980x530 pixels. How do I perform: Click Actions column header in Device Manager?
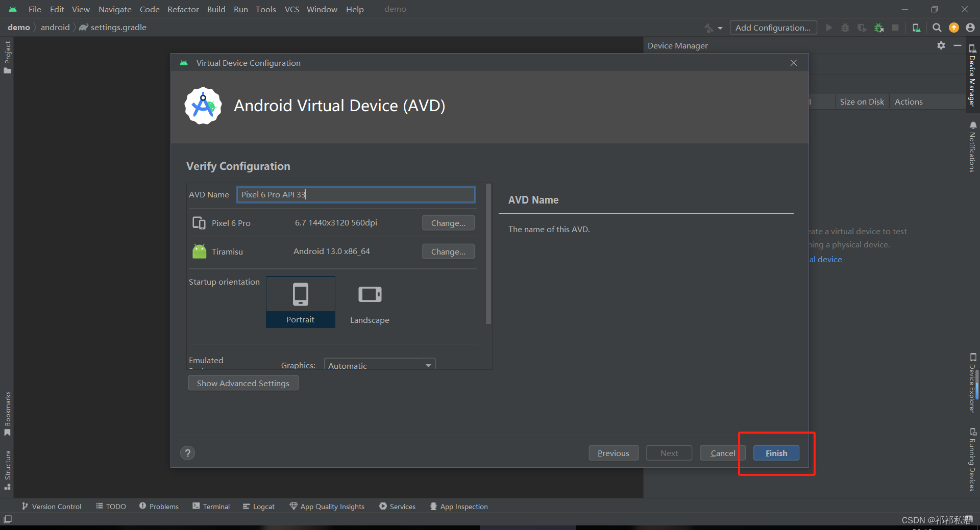[909, 102]
